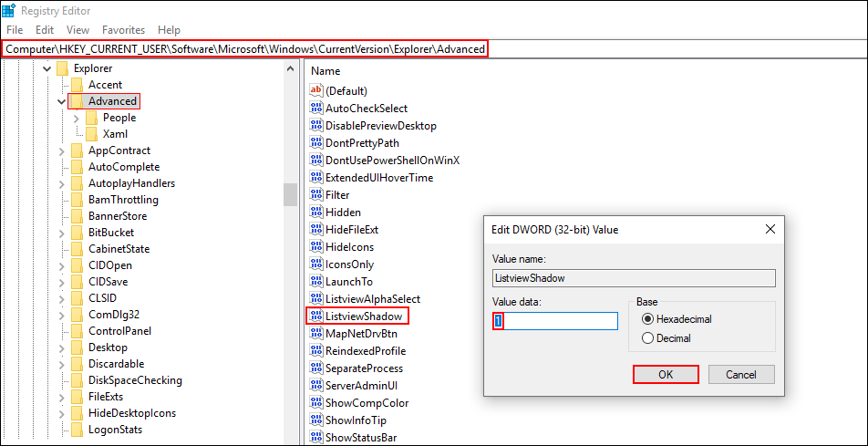Open the File menu

(x=15, y=30)
